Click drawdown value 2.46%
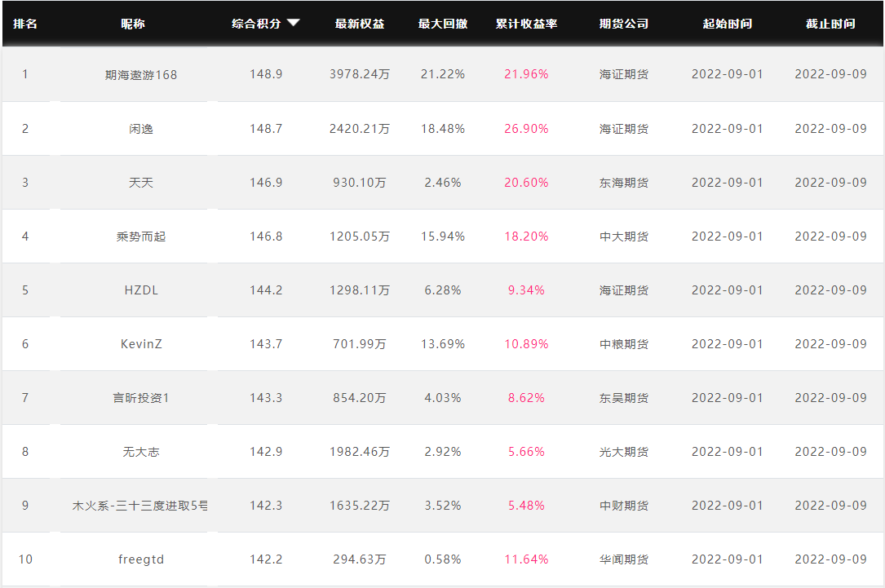 443,182
